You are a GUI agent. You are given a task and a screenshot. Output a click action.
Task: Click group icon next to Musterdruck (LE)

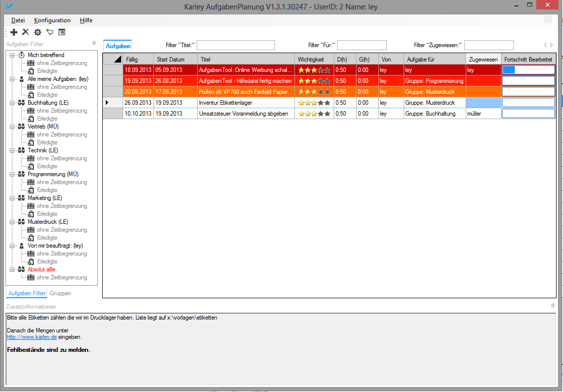(21, 222)
